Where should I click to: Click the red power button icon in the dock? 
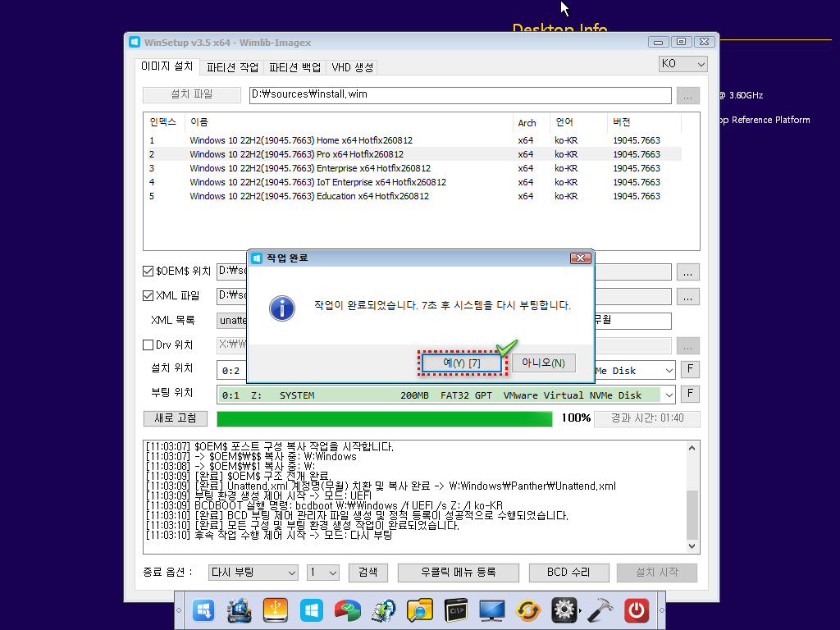(637, 610)
